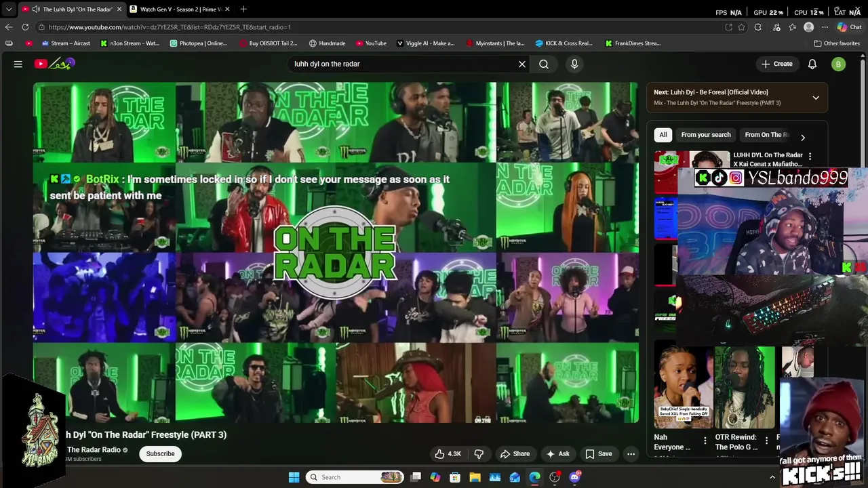Viewport: 868px width, 488px height.
Task: Select the All filter chip
Action: [x=663, y=135]
